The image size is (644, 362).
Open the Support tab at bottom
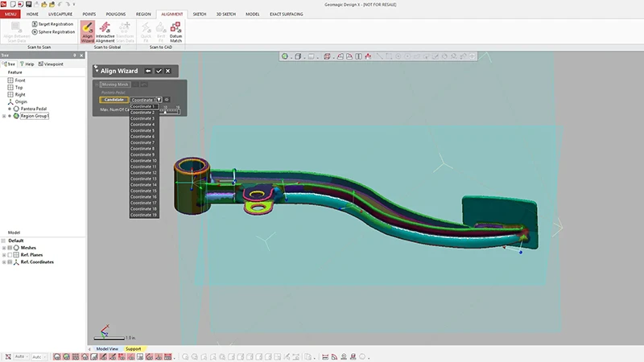(x=133, y=348)
